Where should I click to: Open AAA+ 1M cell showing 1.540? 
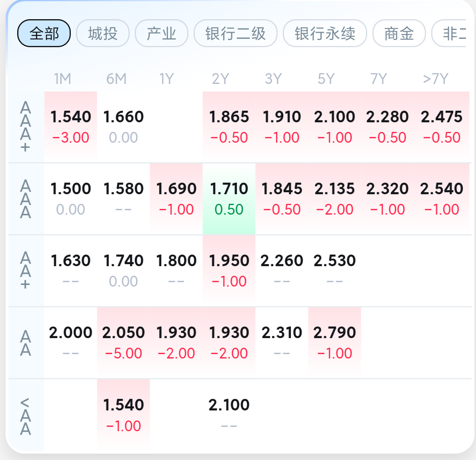pos(71,126)
